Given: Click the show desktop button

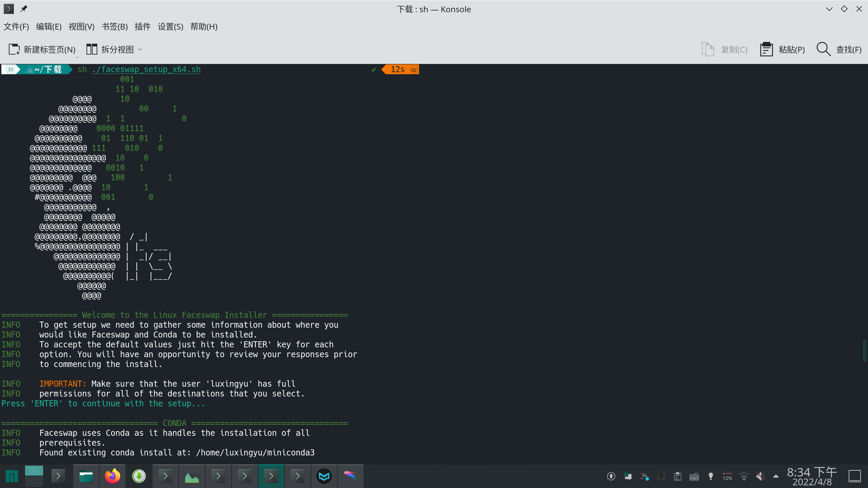Looking at the screenshot, I should (855, 476).
